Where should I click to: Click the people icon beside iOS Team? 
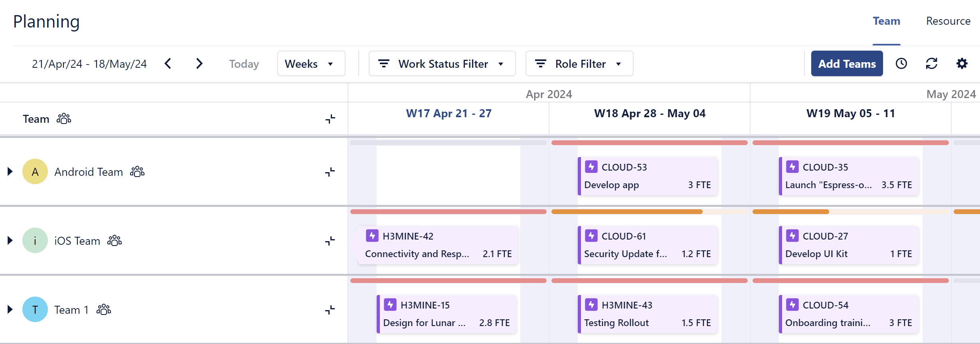[115, 241]
